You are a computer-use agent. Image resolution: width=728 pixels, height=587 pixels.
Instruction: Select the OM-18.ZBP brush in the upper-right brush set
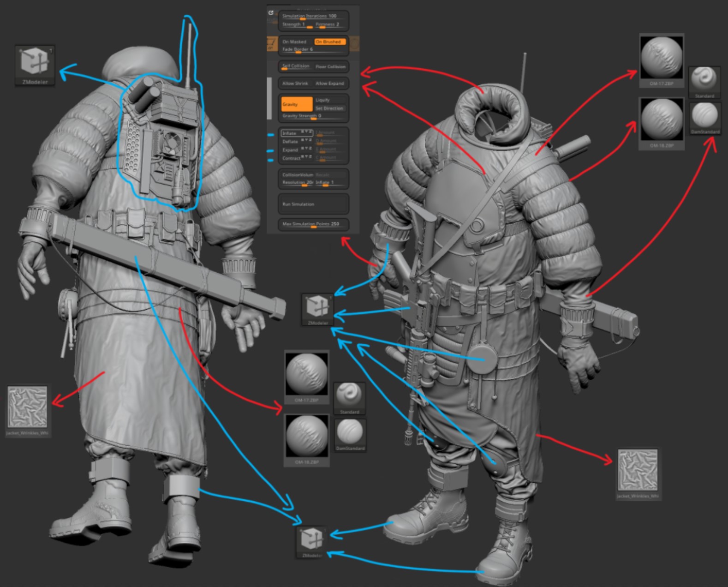662,123
